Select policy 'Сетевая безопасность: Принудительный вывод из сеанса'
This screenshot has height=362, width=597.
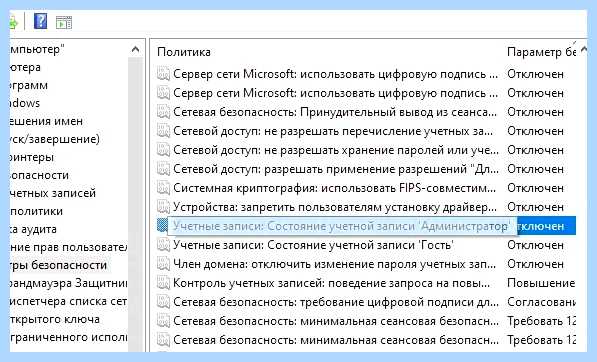coord(335,112)
